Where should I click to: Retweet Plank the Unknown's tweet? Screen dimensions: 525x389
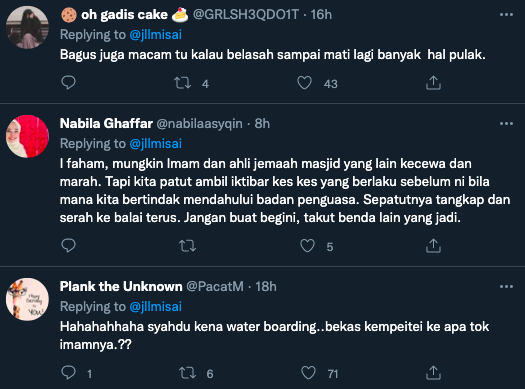click(x=188, y=373)
